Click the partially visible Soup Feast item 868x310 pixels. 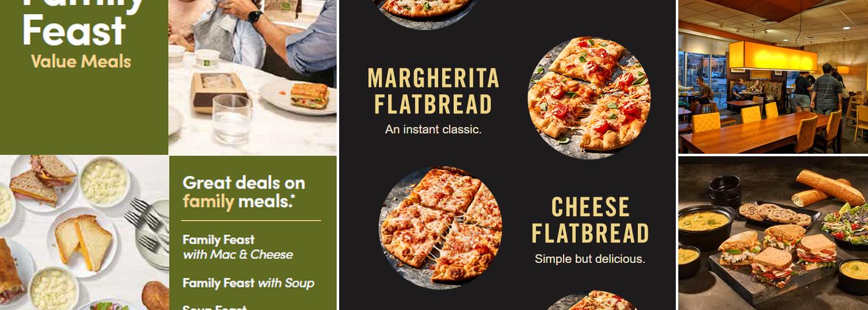pyautogui.click(x=215, y=307)
